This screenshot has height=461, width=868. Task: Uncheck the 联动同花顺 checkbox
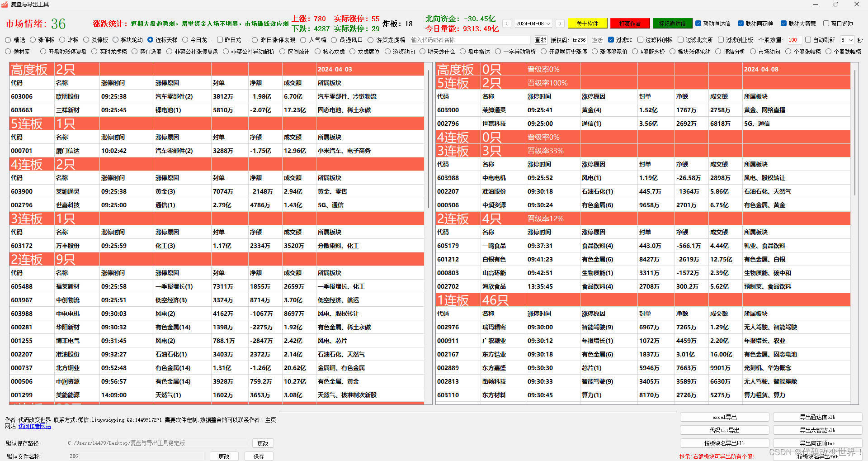coord(741,24)
